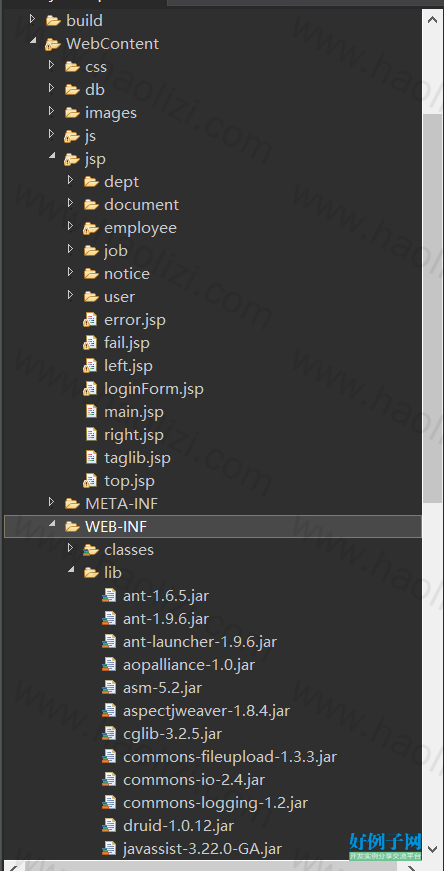Select ant-launcher-1.9.6.jar file
444x871 pixels.
click(x=200, y=642)
